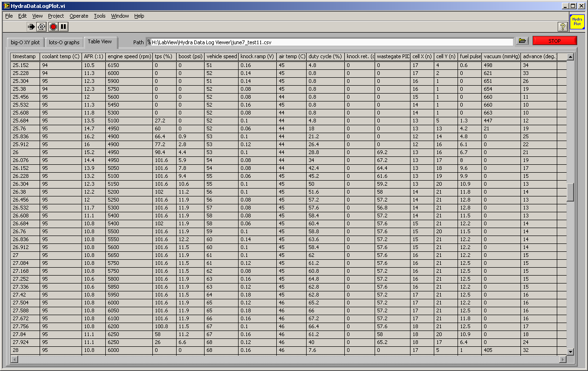Click tps value 27.2 in row 25.684
The width and height of the screenshot is (588, 371).
pyautogui.click(x=164, y=121)
